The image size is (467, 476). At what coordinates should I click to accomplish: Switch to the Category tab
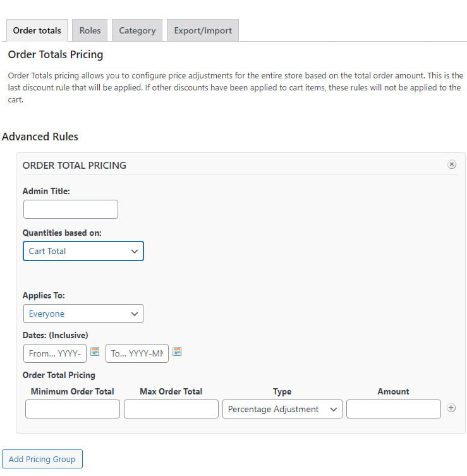pyautogui.click(x=137, y=30)
